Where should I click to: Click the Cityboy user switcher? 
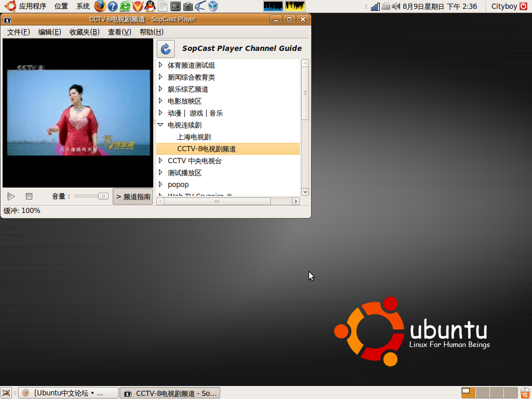click(x=504, y=6)
